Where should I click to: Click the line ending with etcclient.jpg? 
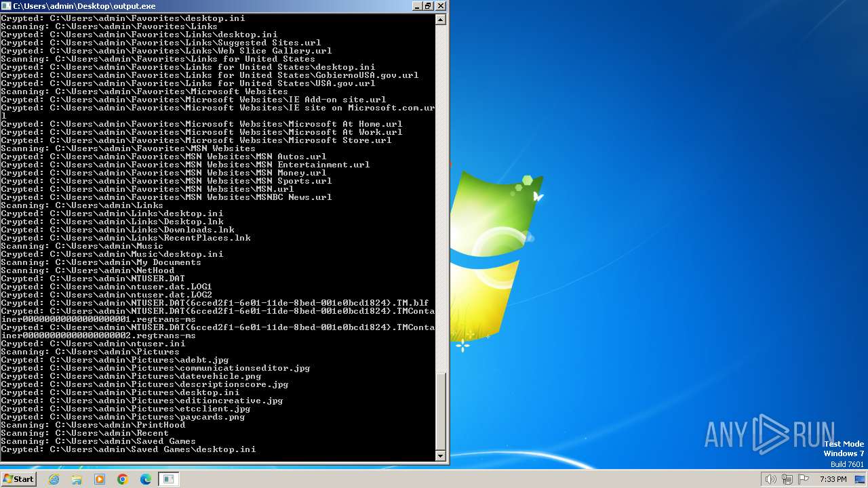click(125, 409)
